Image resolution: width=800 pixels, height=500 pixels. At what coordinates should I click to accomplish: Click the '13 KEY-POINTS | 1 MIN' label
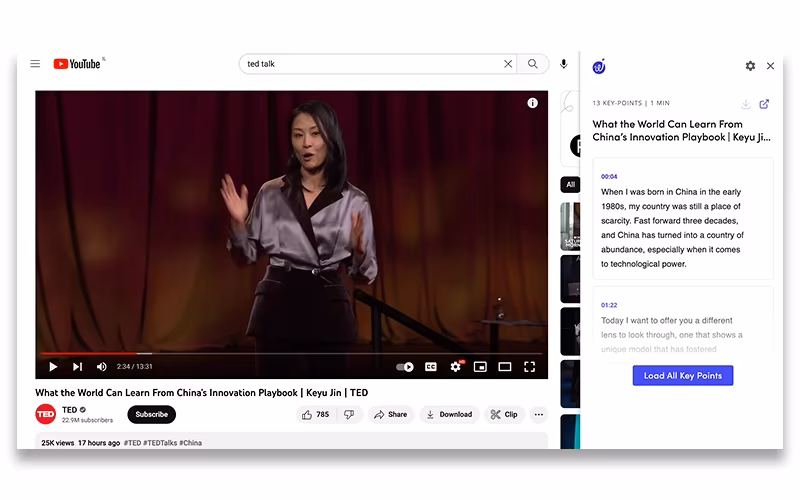pyautogui.click(x=631, y=103)
